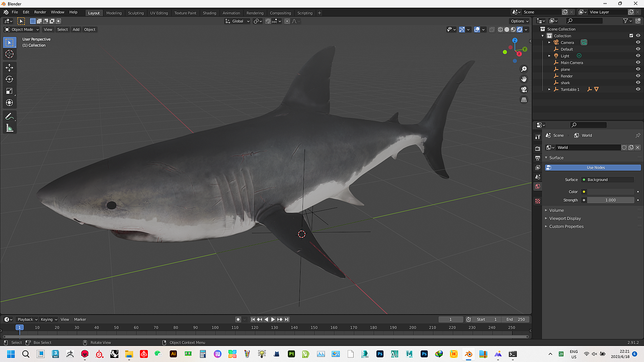This screenshot has width=644, height=362.
Task: Toggle Turntable 1 visibility eye
Action: (638, 89)
